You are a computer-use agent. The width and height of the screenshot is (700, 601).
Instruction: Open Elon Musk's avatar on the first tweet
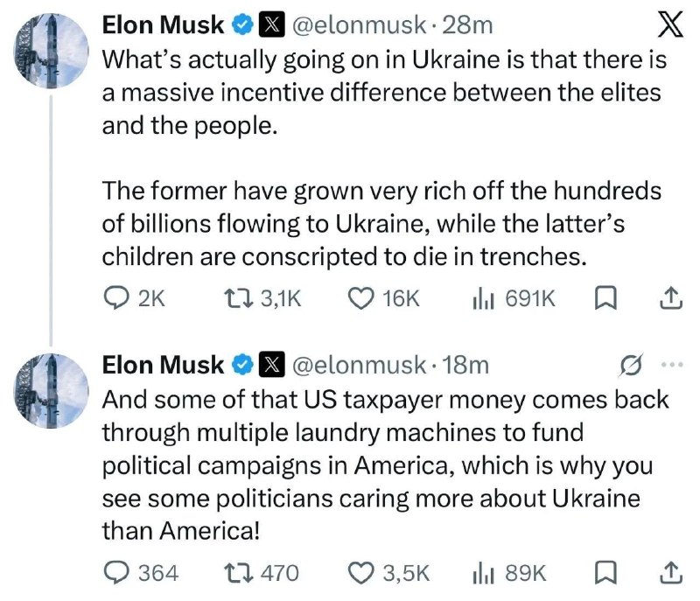pos(52,51)
